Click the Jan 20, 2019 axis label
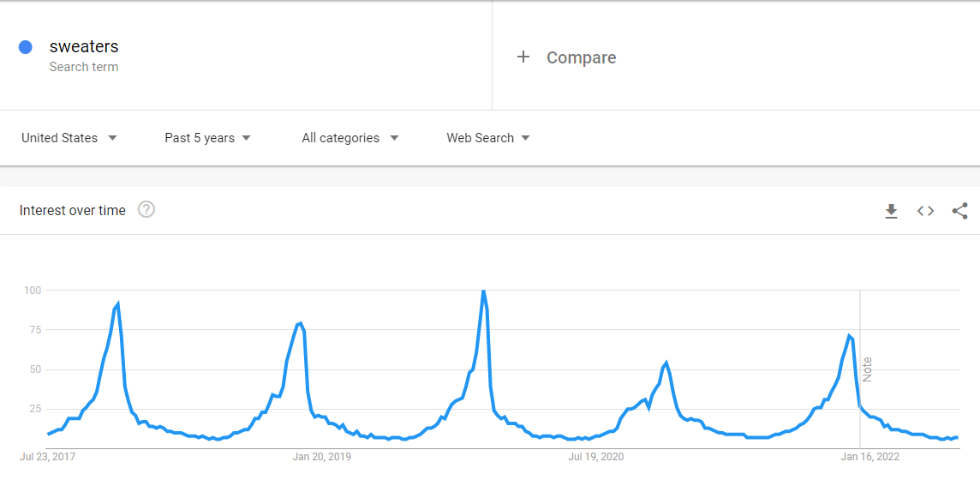The width and height of the screenshot is (980, 492). point(322,456)
